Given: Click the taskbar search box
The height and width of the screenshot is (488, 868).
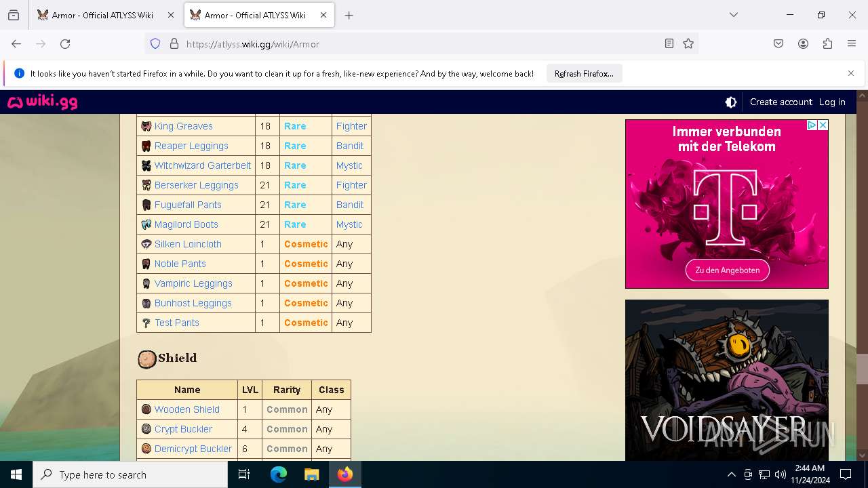Looking at the screenshot, I should point(130,474).
